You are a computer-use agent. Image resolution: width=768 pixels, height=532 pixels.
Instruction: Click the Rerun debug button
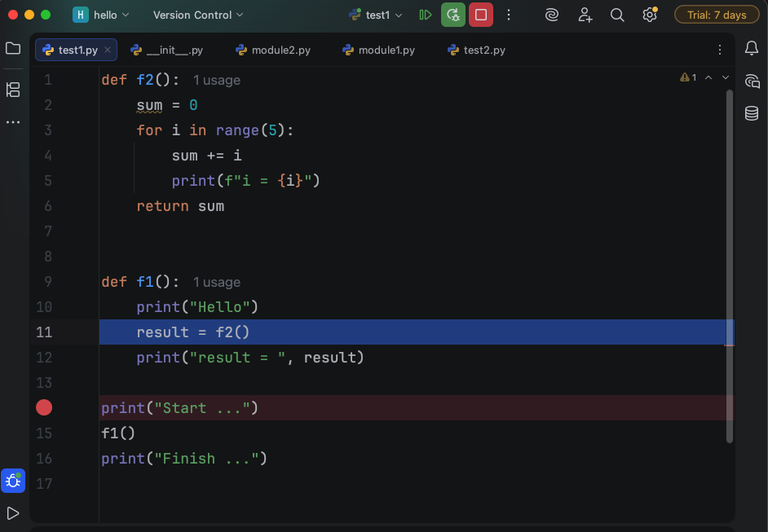tap(453, 15)
